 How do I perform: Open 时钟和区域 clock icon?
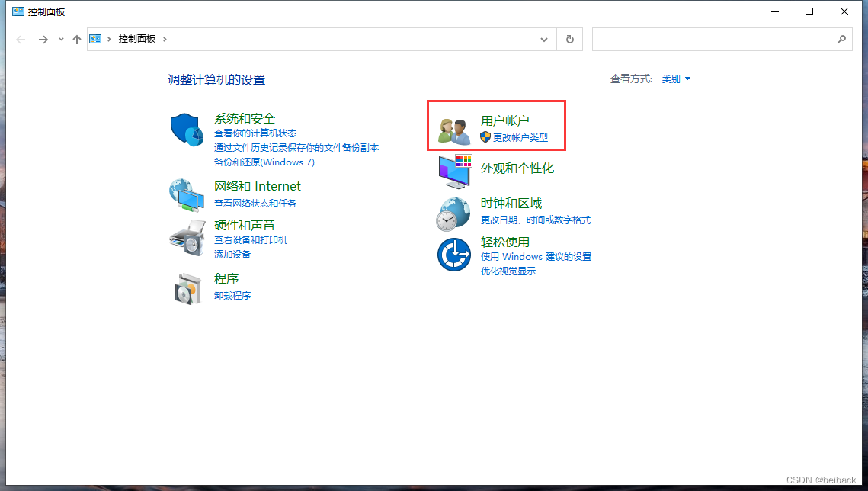tap(453, 213)
